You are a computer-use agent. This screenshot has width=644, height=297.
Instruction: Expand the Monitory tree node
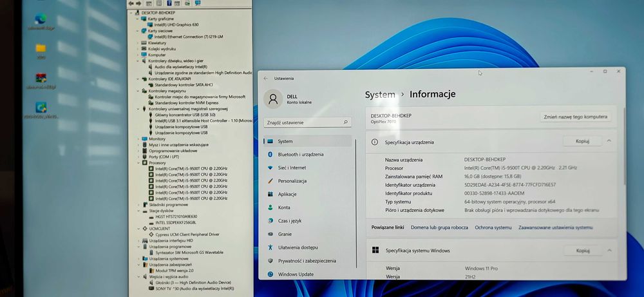point(138,139)
